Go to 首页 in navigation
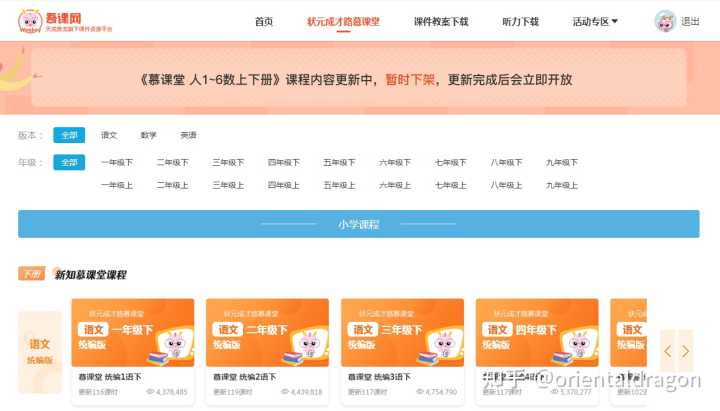Viewport: 720px width, 411px height. click(264, 22)
